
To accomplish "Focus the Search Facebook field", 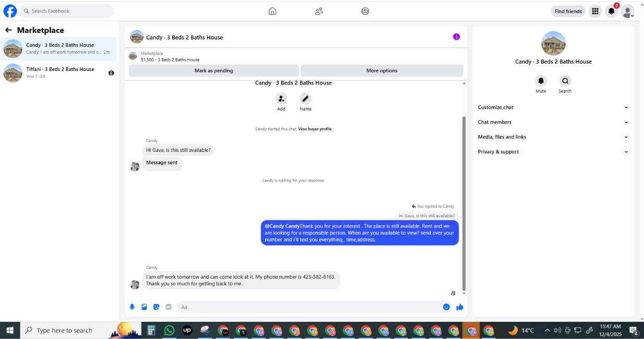I will tap(67, 11).
